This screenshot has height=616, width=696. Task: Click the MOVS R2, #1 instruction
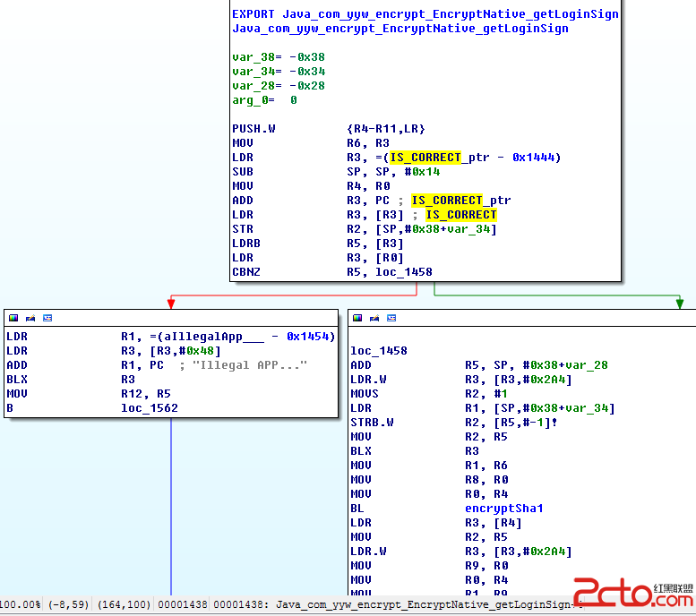point(429,394)
